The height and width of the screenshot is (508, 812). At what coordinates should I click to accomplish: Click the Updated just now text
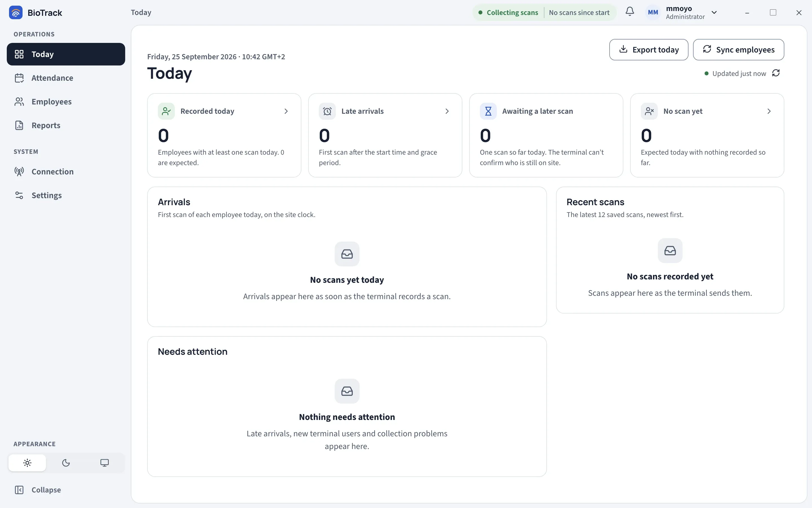tap(739, 73)
